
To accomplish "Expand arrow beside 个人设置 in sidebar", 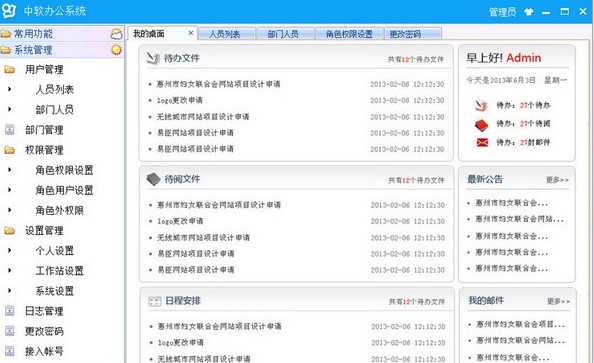I will 10,250.
